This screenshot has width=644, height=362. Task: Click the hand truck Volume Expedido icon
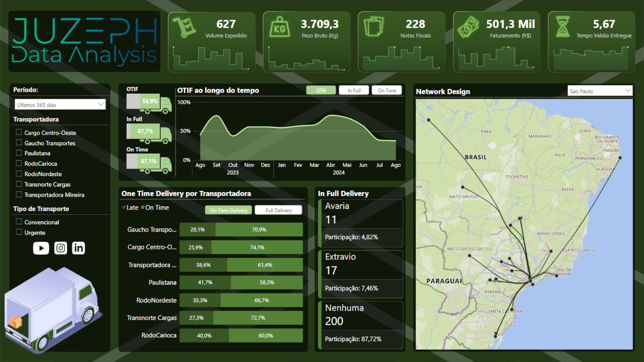click(184, 27)
